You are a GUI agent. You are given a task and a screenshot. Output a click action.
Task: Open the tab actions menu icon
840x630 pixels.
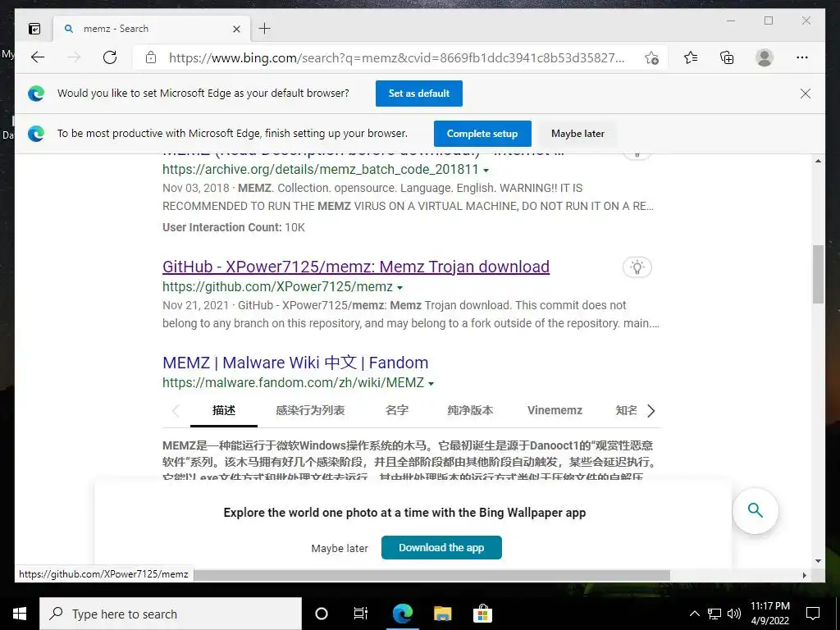(34, 29)
